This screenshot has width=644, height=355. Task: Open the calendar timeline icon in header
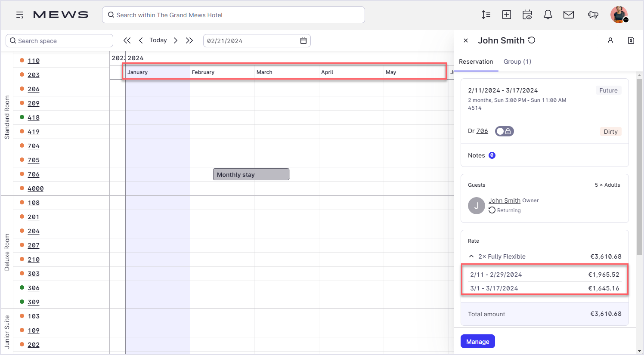pos(527,15)
